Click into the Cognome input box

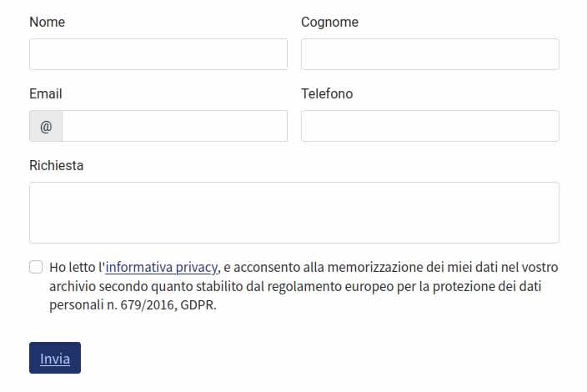click(x=429, y=54)
